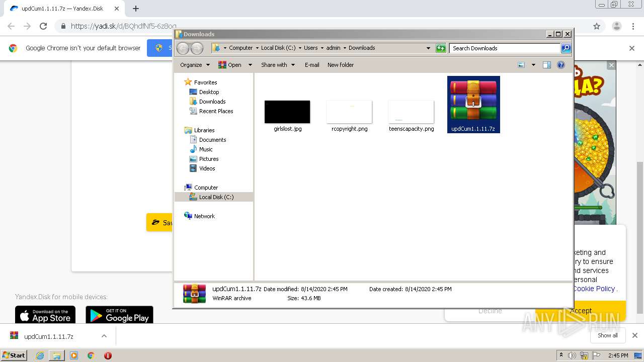This screenshot has width=644, height=362.
Task: Expand the address bar history dropdown
Action: [428, 48]
